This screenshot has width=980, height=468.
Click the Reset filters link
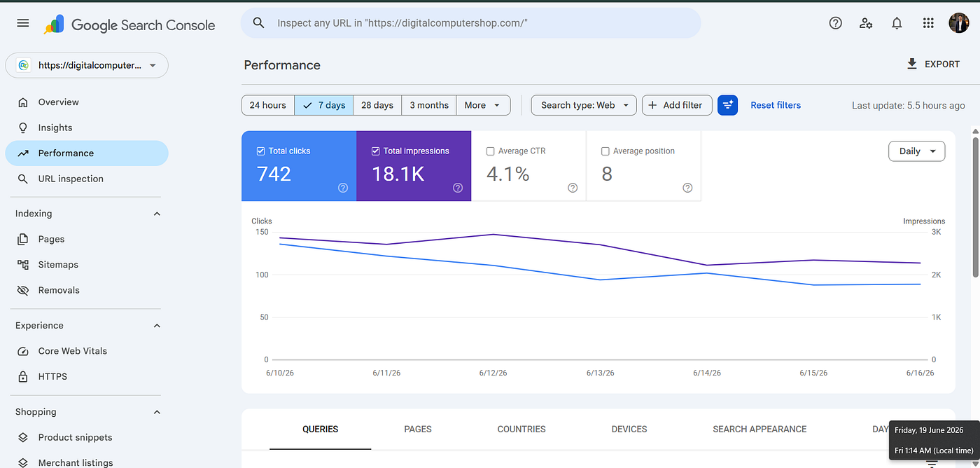[x=776, y=105]
